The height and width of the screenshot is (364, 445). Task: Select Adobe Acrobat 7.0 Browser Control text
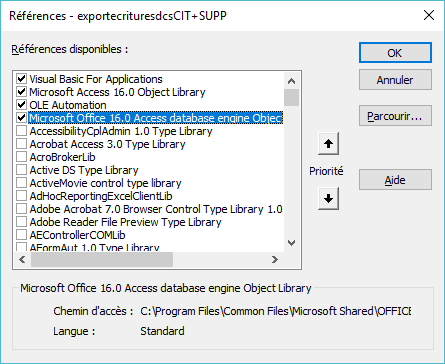[x=156, y=209]
